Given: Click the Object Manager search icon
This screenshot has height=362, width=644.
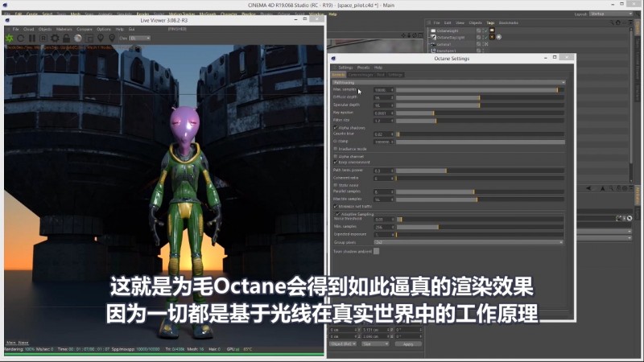Looking at the screenshot, I should pyautogui.click(x=612, y=23).
